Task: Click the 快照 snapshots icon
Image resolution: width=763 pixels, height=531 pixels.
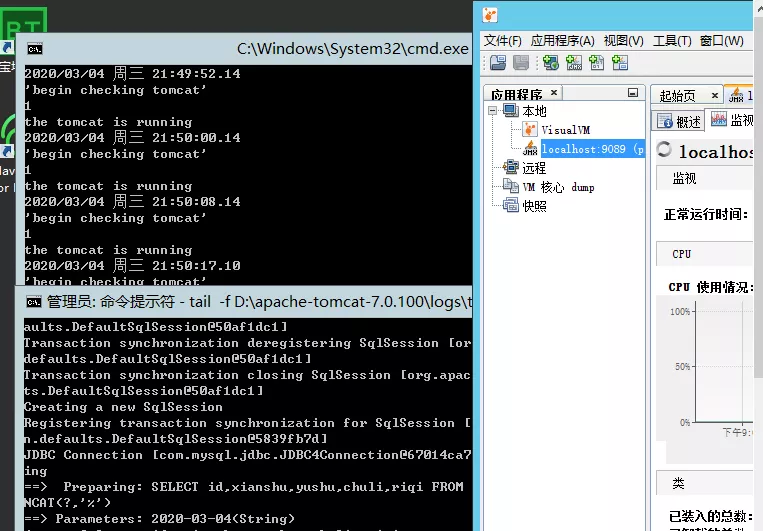Action: coord(511,205)
